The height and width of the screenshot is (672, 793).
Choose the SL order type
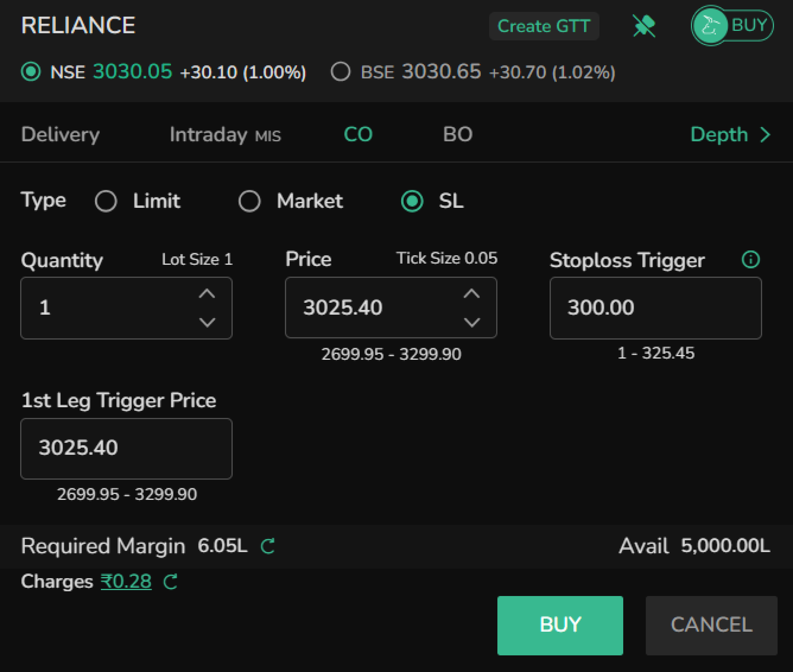click(412, 201)
